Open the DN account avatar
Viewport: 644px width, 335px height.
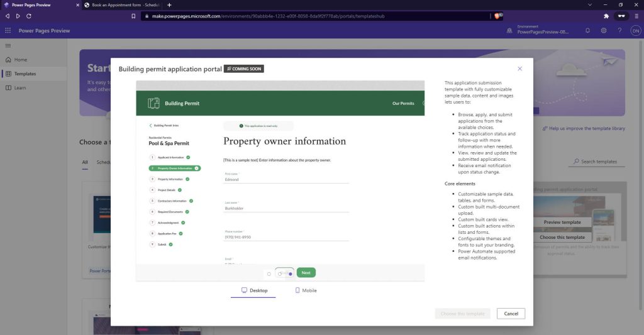point(636,30)
